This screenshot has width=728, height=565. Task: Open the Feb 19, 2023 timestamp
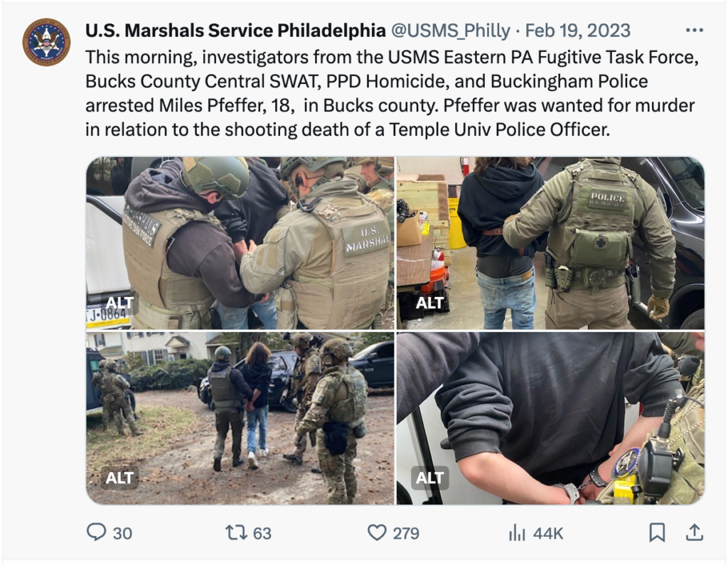point(577,31)
